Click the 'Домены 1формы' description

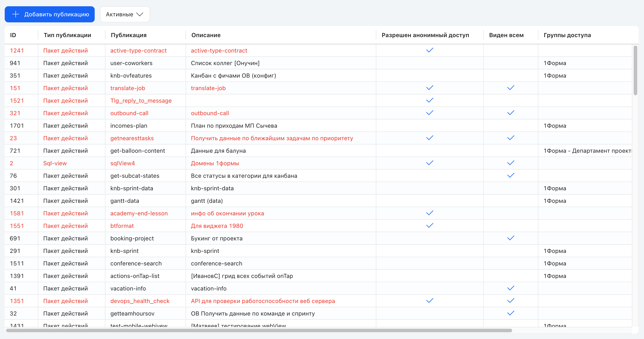pos(215,163)
